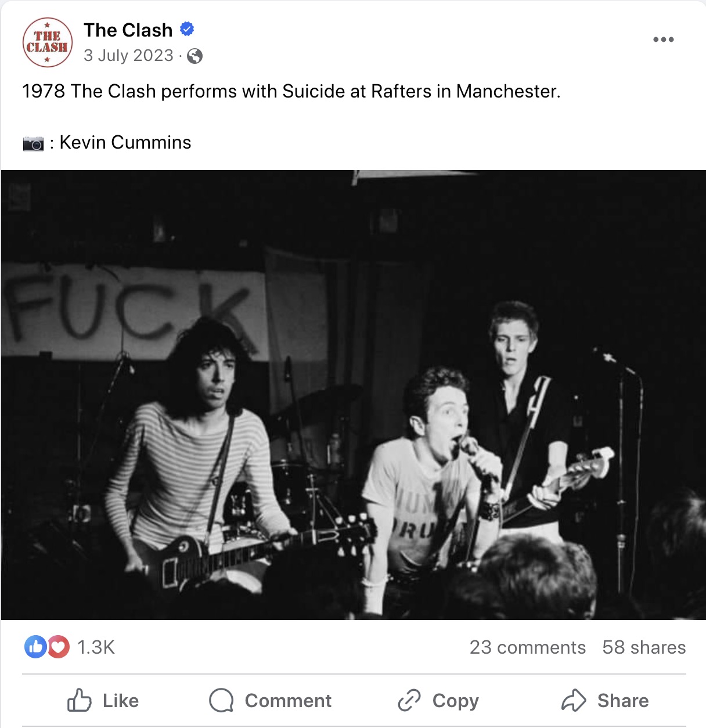Click the Copy button label
This screenshot has width=706, height=728.
coord(456,701)
